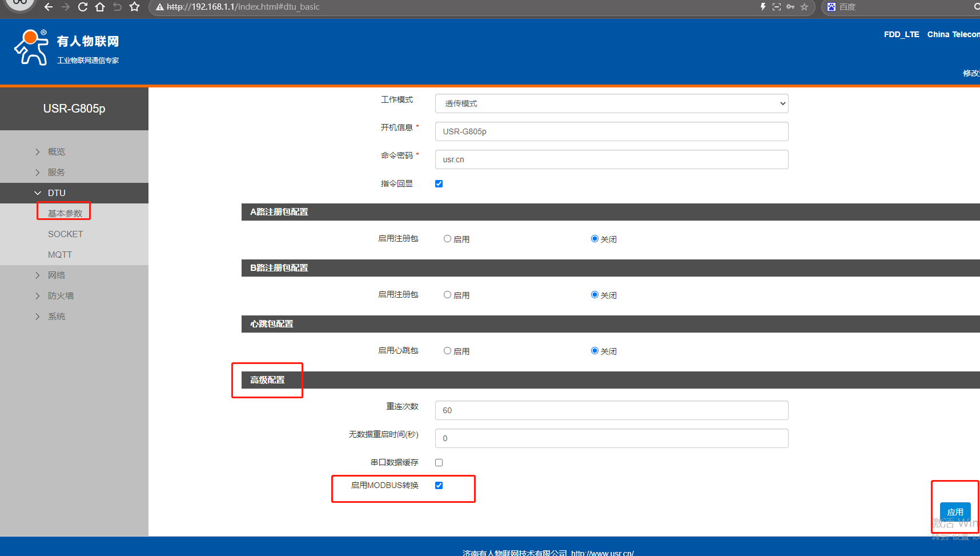Click the key password icon in address bar

[790, 7]
